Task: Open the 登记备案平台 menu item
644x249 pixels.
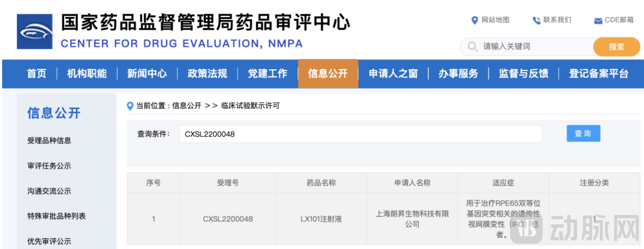Action: (x=598, y=73)
